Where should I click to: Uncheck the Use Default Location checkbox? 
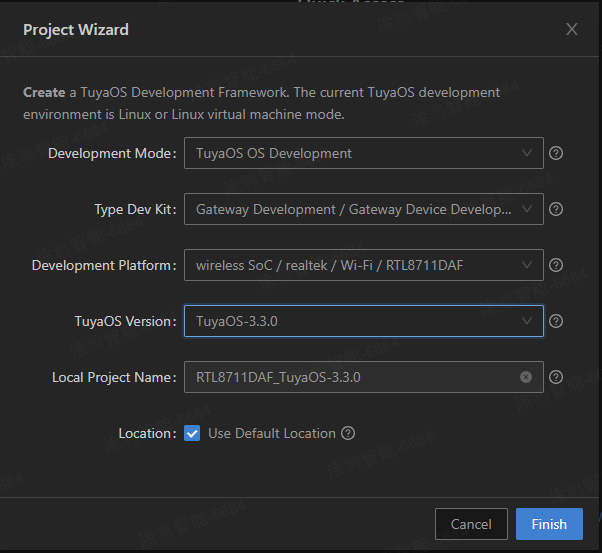pos(192,434)
